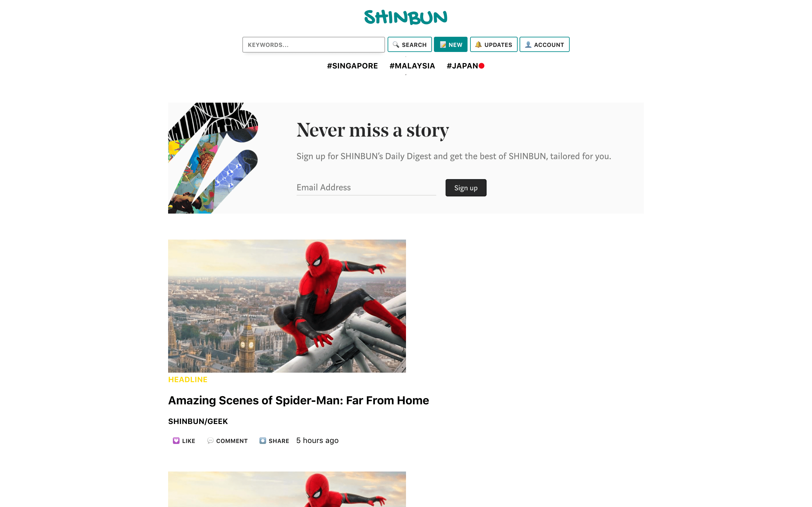Click the Sign up button
Screen dimensions: 812x507
coord(466,188)
